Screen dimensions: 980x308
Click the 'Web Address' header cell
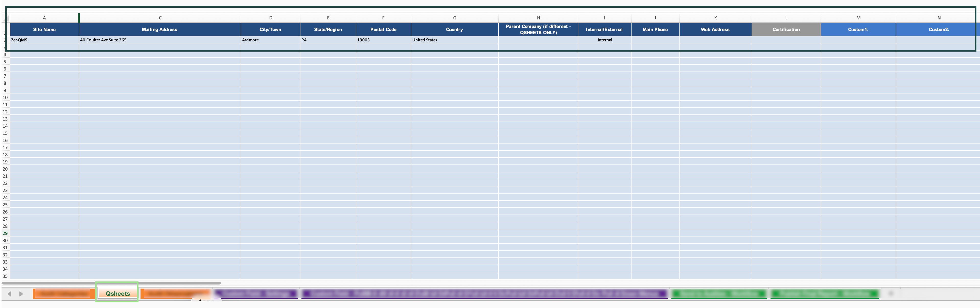(x=715, y=29)
